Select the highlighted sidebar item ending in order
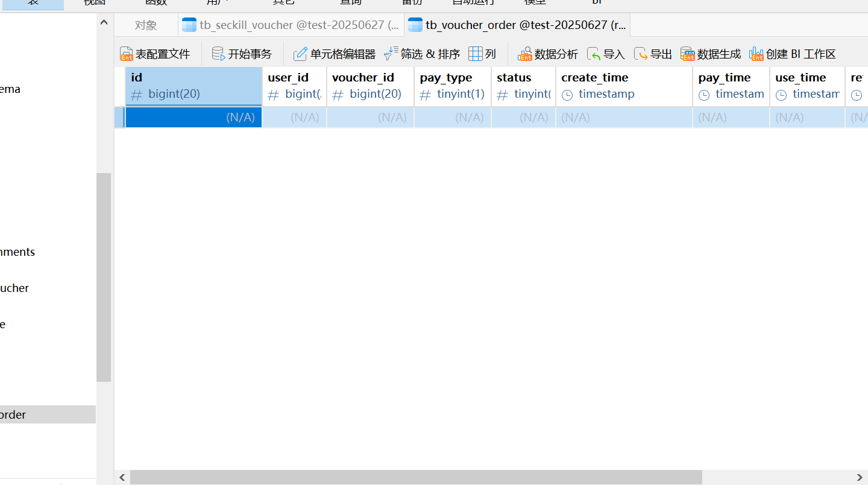Image resolution: width=868 pixels, height=485 pixels. pyautogui.click(x=48, y=414)
